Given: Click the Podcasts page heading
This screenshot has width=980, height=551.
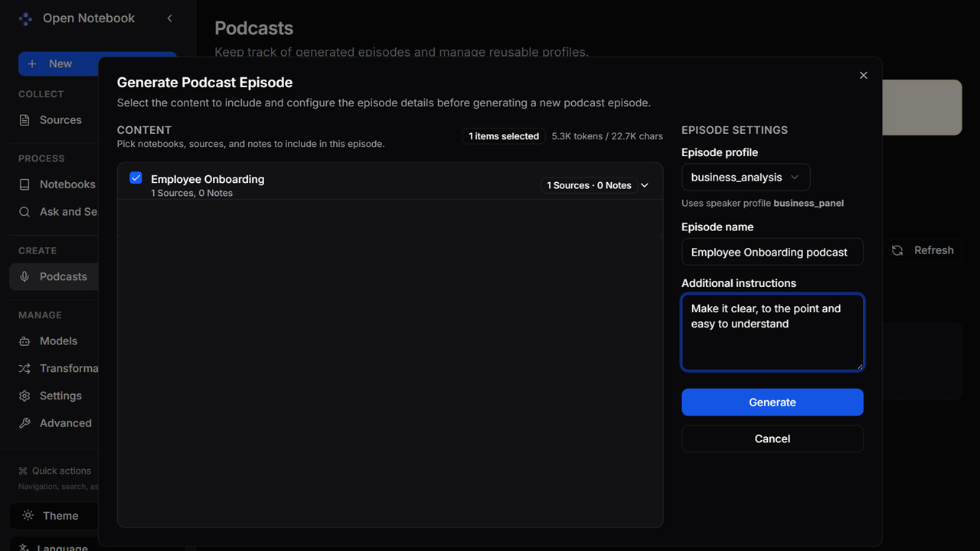Looking at the screenshot, I should click(x=253, y=28).
